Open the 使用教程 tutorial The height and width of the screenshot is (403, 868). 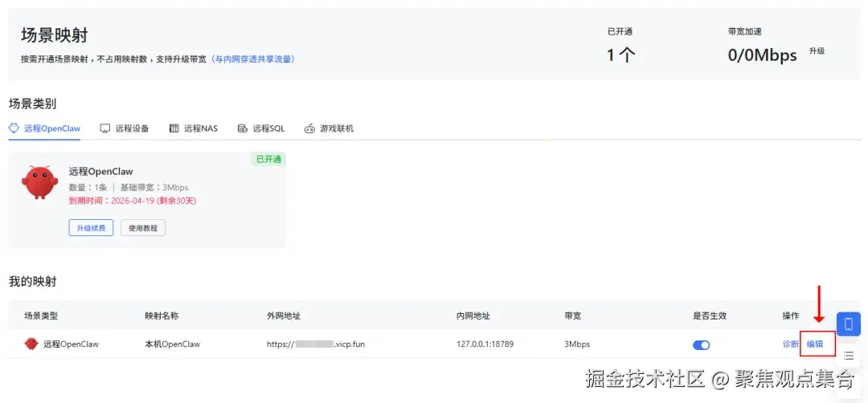[x=143, y=228]
